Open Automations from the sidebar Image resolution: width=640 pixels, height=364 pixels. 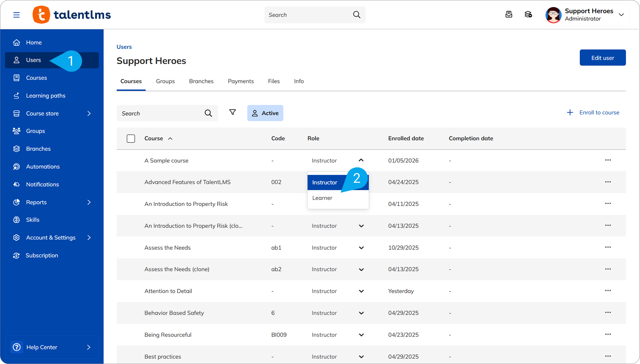coord(43,166)
